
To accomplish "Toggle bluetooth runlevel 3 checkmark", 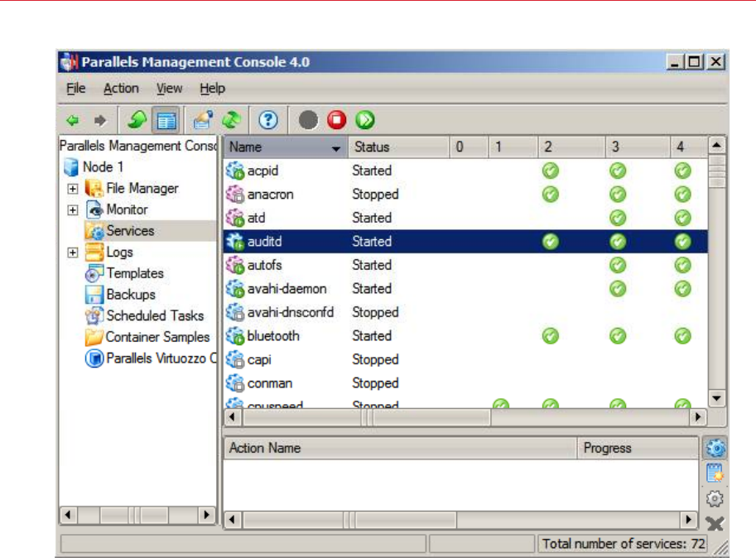I will [x=618, y=336].
